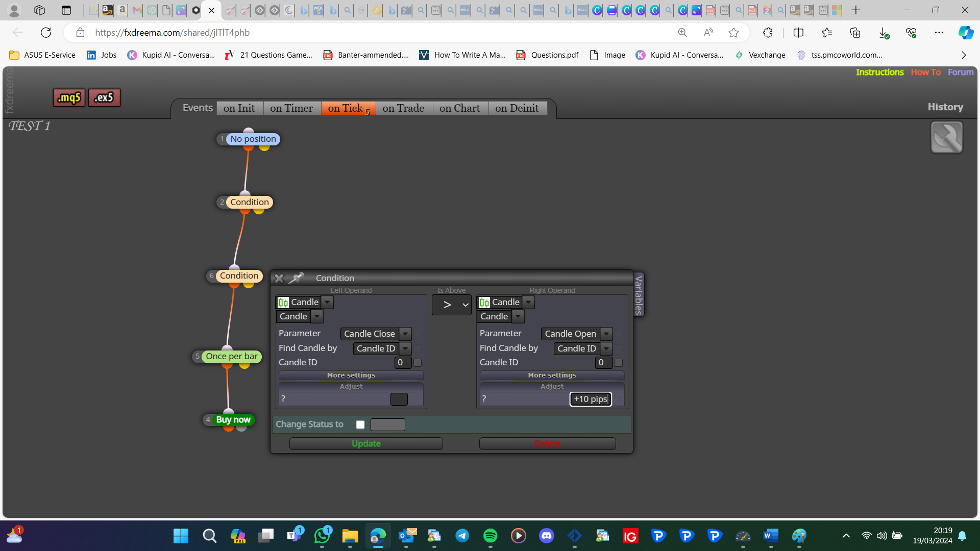This screenshot has height=551, width=980.
Task: Open browser Extensions icon
Action: [x=768, y=33]
